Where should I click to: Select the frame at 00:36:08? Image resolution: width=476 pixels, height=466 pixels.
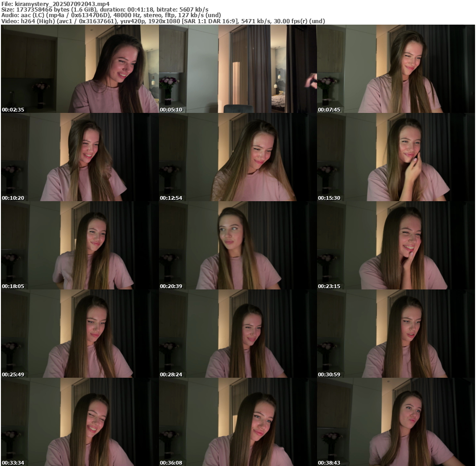click(x=238, y=422)
